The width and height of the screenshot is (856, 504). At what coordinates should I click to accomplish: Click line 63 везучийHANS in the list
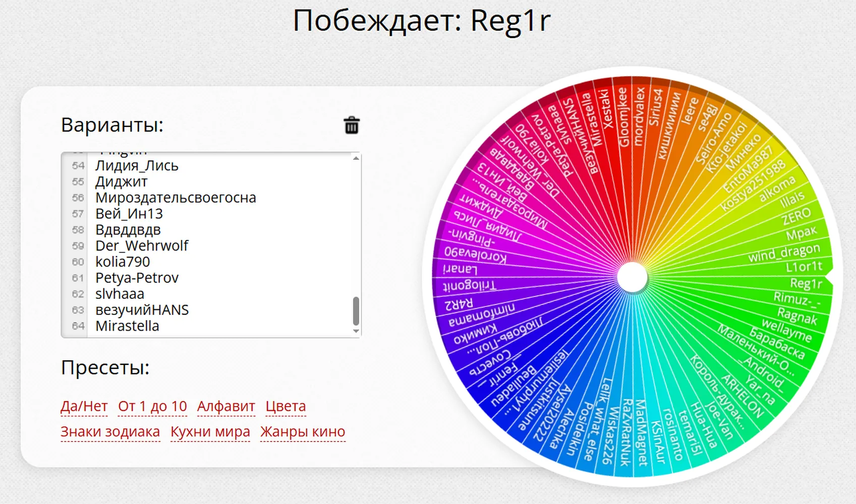click(142, 310)
